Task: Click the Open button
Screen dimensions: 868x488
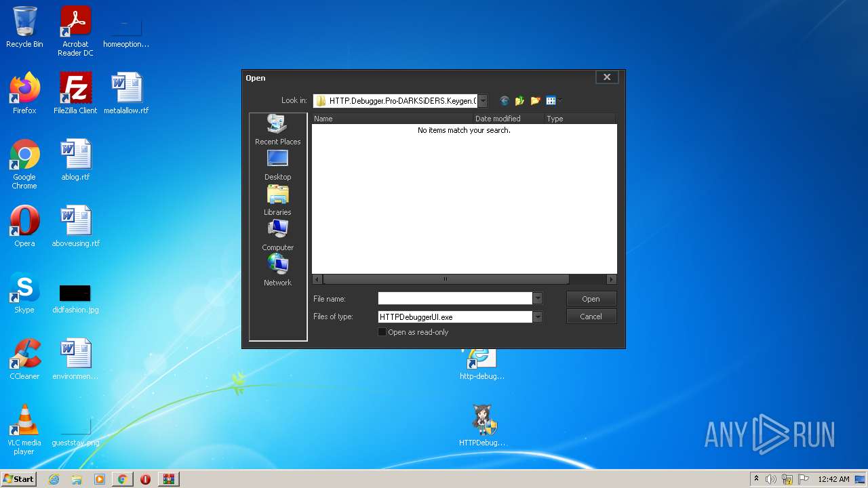Action: click(591, 299)
